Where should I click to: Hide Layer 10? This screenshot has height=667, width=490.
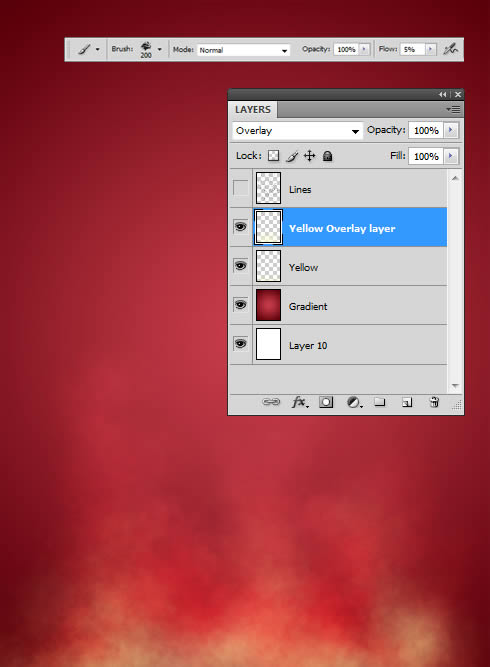click(x=240, y=344)
